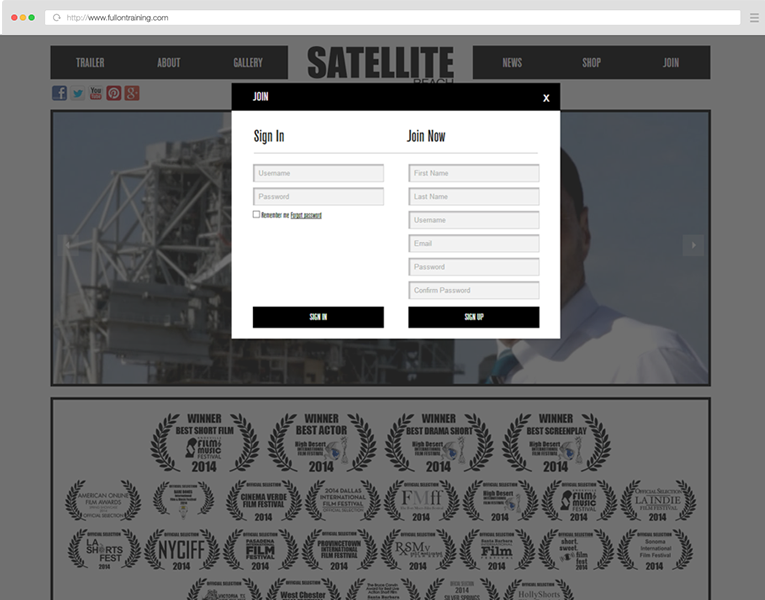Focus the Confirm Password field

click(x=474, y=290)
